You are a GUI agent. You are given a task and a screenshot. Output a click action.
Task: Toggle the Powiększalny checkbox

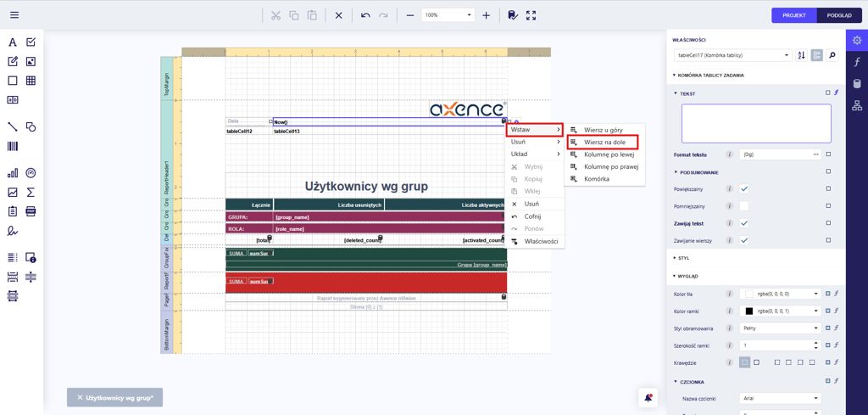pyautogui.click(x=743, y=189)
